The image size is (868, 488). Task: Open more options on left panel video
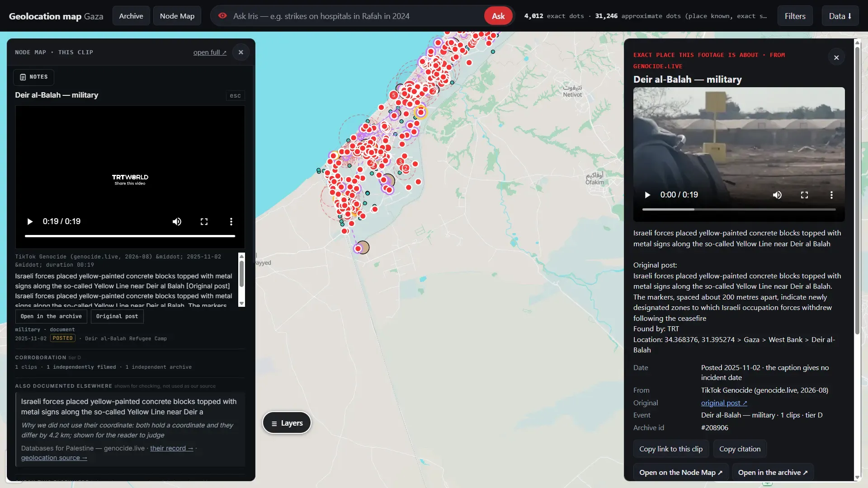[231, 221]
